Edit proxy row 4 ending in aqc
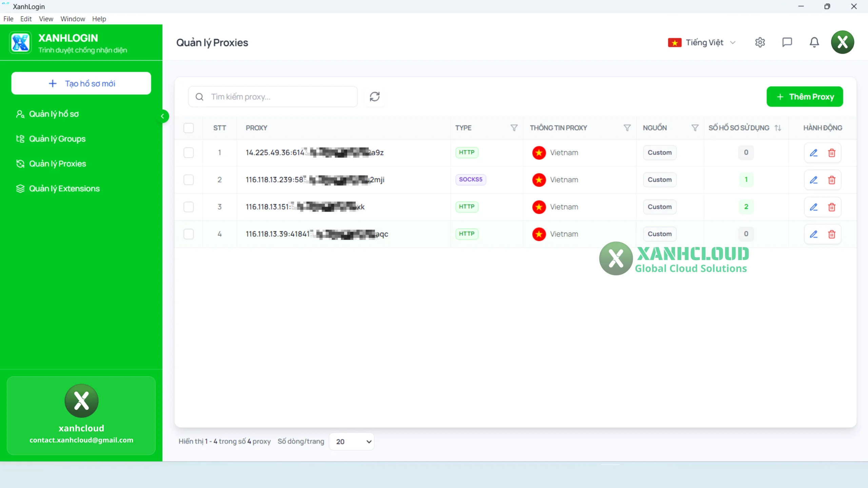The image size is (868, 488). tap(814, 234)
